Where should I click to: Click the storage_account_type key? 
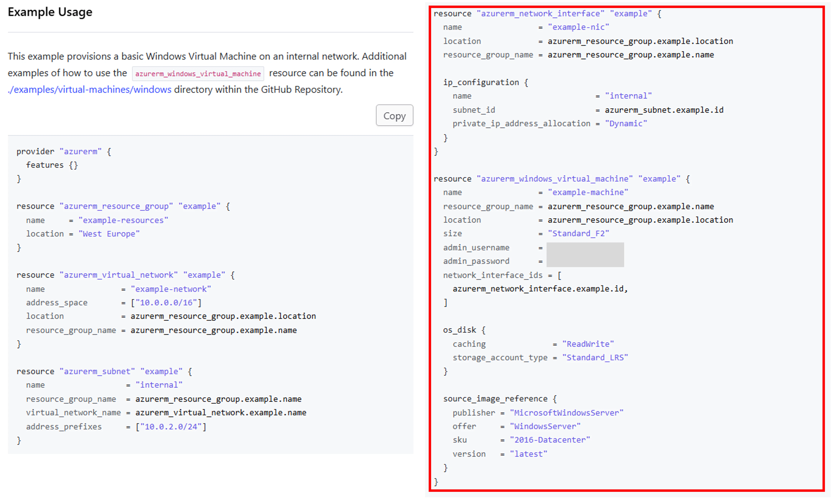(500, 358)
